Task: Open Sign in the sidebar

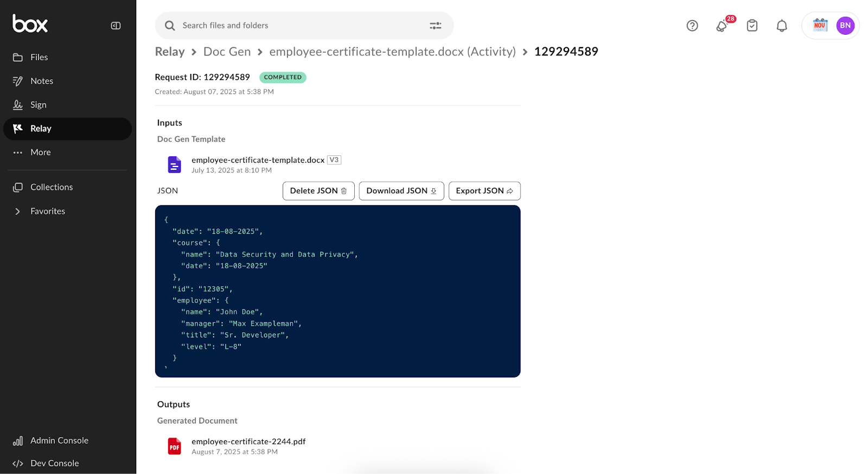Action: [x=38, y=105]
